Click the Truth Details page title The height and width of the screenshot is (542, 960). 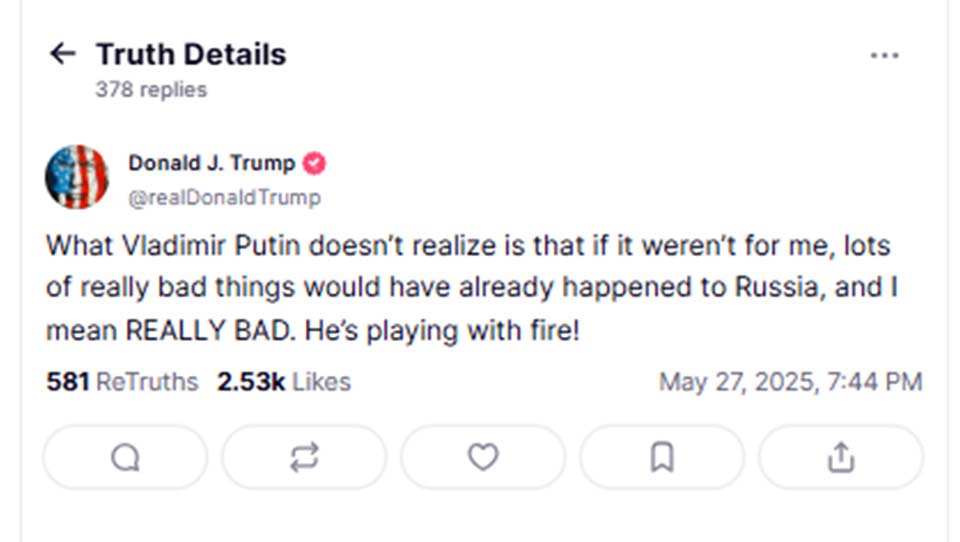[191, 54]
